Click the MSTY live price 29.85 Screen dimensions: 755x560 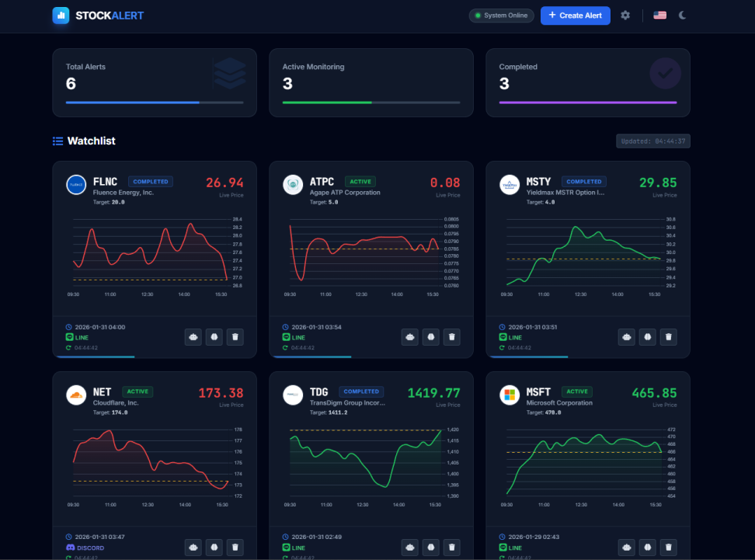coord(658,183)
